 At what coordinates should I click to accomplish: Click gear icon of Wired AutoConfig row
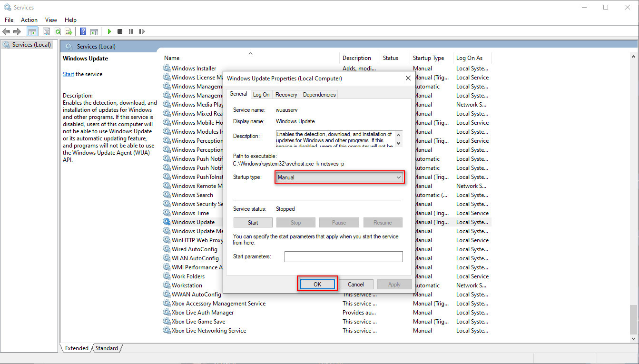(x=167, y=249)
